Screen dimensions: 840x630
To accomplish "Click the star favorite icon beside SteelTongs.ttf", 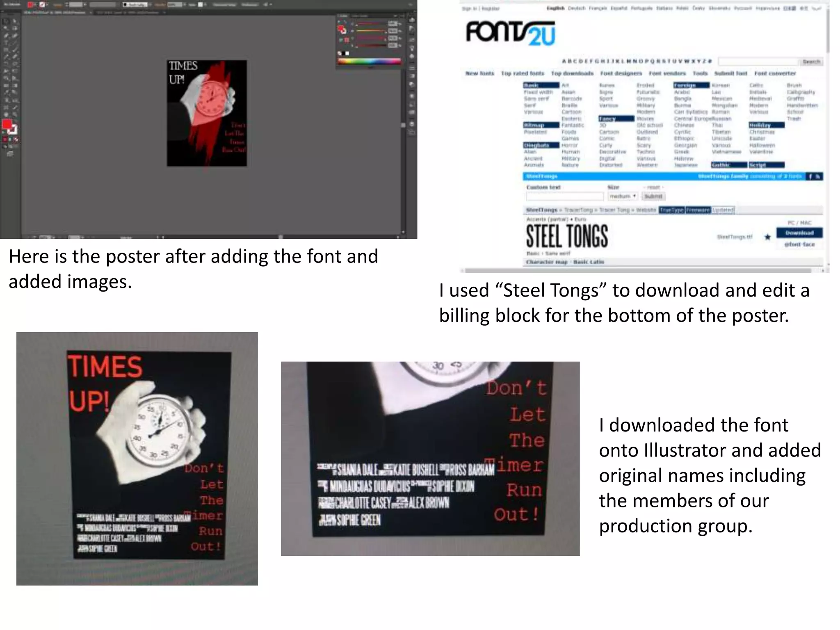I will pos(767,237).
